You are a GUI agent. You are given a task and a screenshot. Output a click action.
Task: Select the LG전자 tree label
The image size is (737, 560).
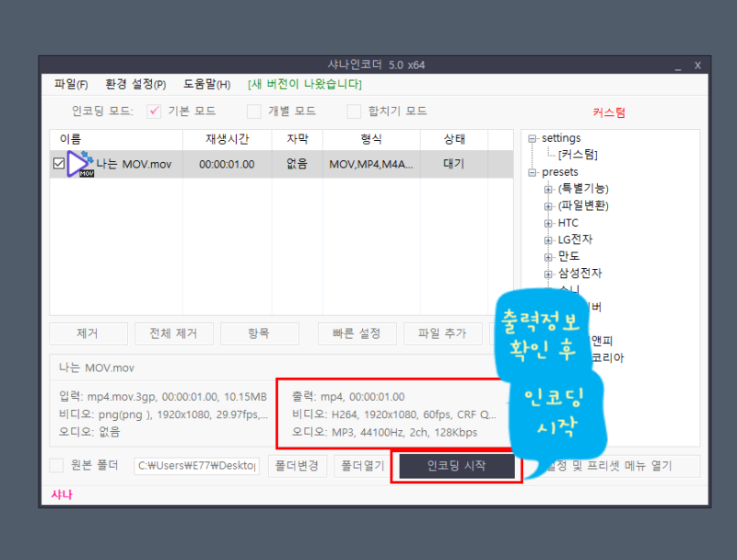click(575, 239)
